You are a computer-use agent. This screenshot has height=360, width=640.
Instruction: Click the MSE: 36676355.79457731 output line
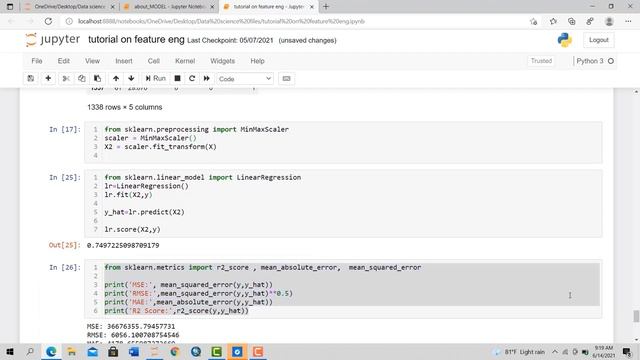point(131,326)
